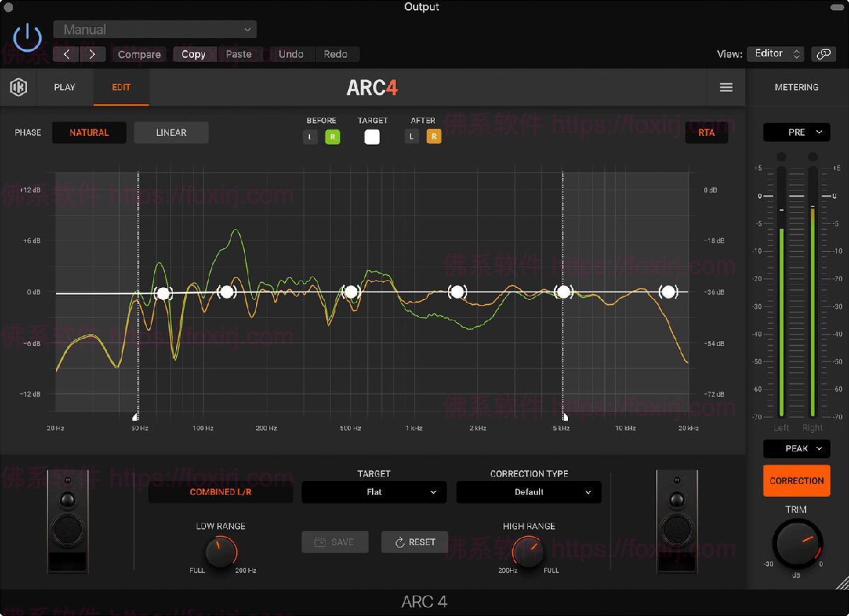Go to next preset arrow
The image size is (849, 616).
[92, 54]
